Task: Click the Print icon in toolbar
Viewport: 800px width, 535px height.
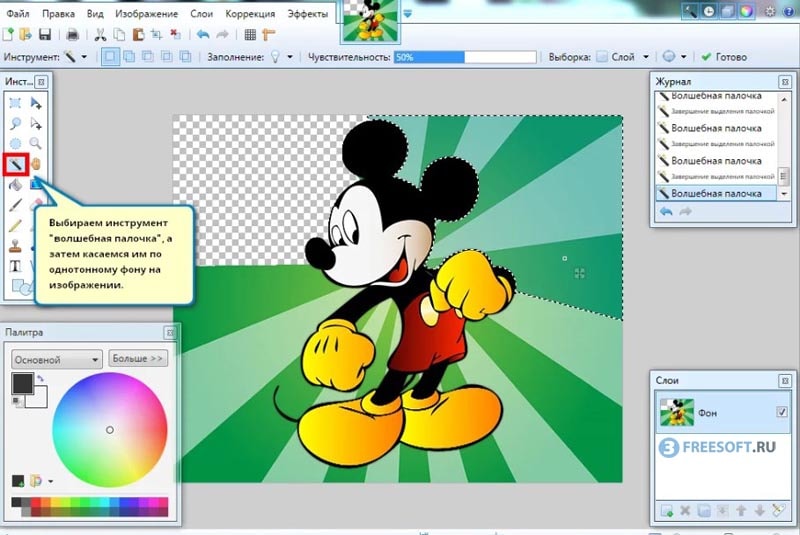Action: (72, 34)
